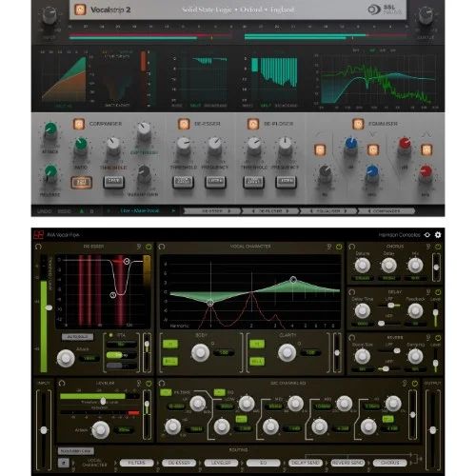Toggle the Compander section power button

click(79, 124)
